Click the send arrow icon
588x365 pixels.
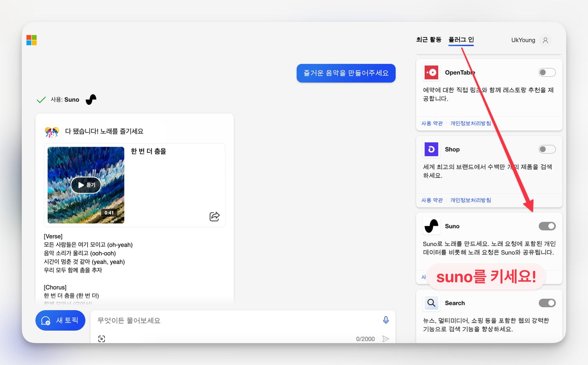point(386,339)
